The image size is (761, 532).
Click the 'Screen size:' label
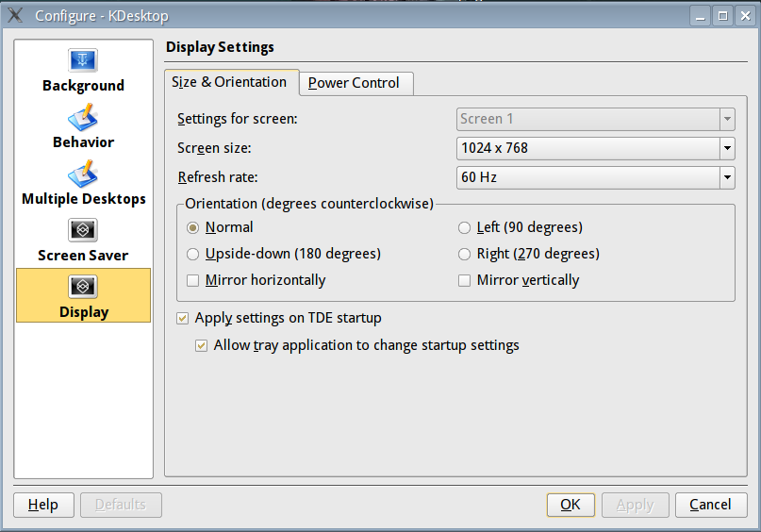tap(214, 148)
